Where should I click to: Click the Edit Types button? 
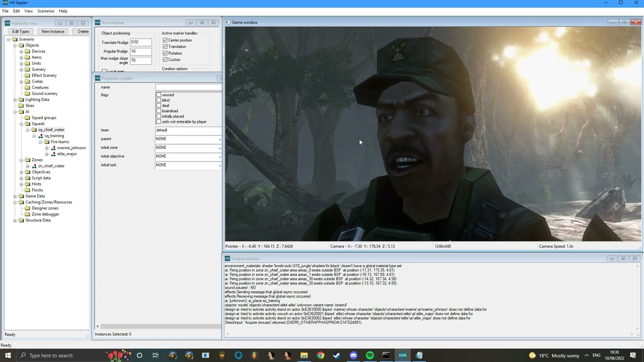pyautogui.click(x=21, y=31)
